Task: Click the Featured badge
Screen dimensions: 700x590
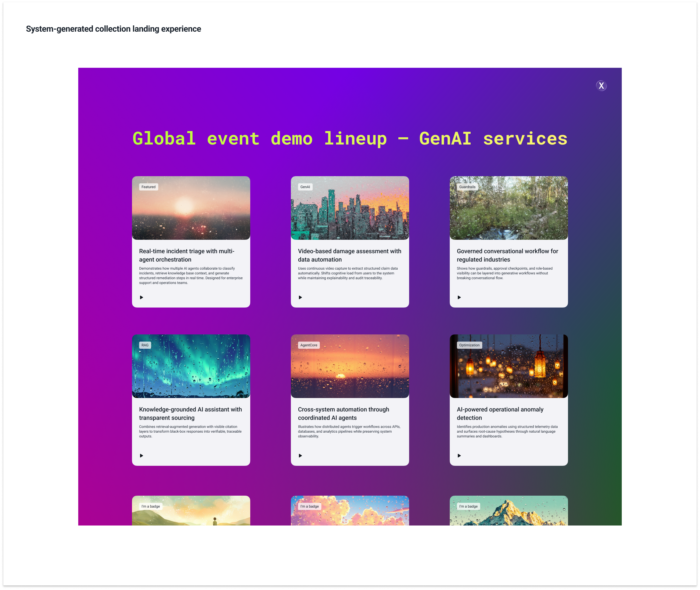Action: [148, 187]
